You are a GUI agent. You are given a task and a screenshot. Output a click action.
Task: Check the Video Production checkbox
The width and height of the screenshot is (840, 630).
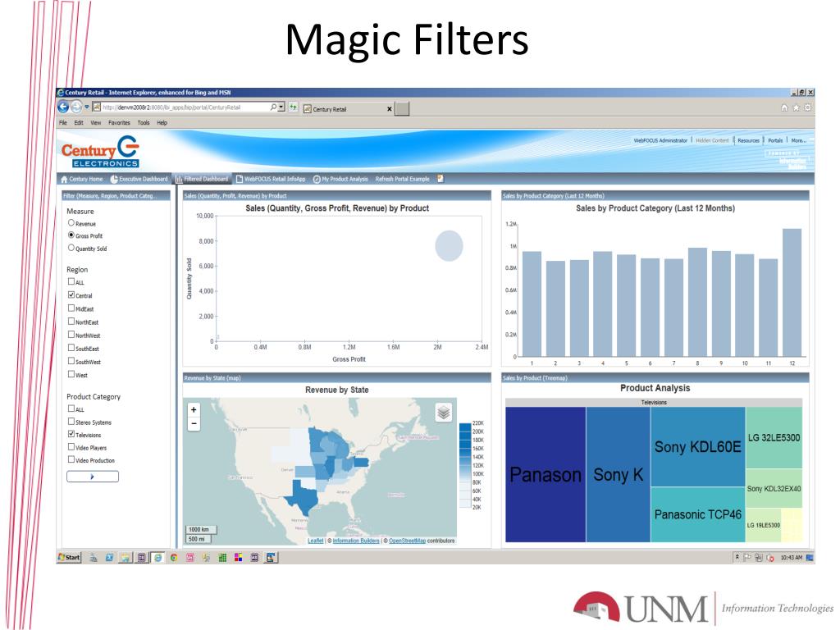click(71, 459)
